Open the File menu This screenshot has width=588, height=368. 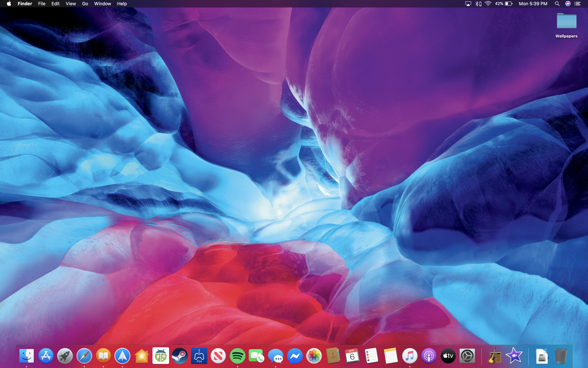[42, 4]
